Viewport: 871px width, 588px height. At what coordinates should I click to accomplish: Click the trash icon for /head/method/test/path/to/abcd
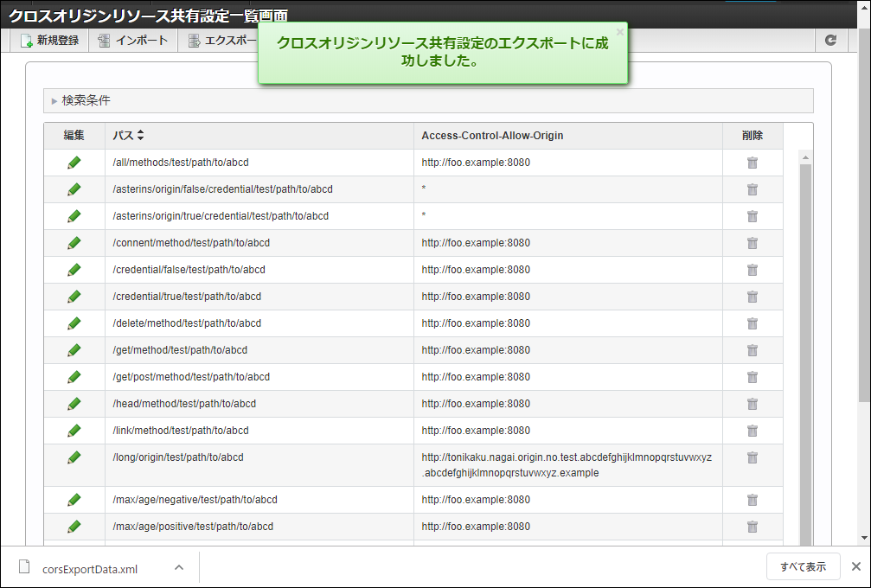tap(752, 403)
